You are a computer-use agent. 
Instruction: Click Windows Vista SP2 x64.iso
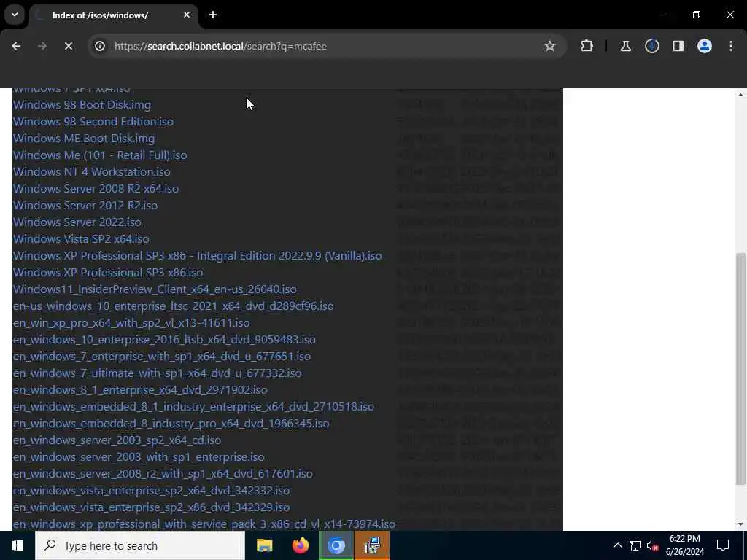click(81, 238)
